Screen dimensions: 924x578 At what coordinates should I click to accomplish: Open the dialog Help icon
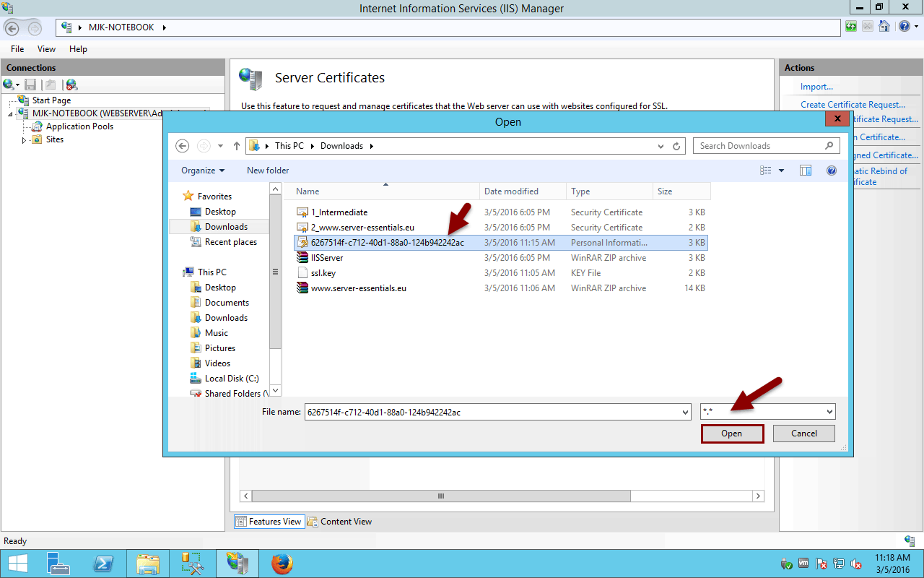pyautogui.click(x=832, y=171)
